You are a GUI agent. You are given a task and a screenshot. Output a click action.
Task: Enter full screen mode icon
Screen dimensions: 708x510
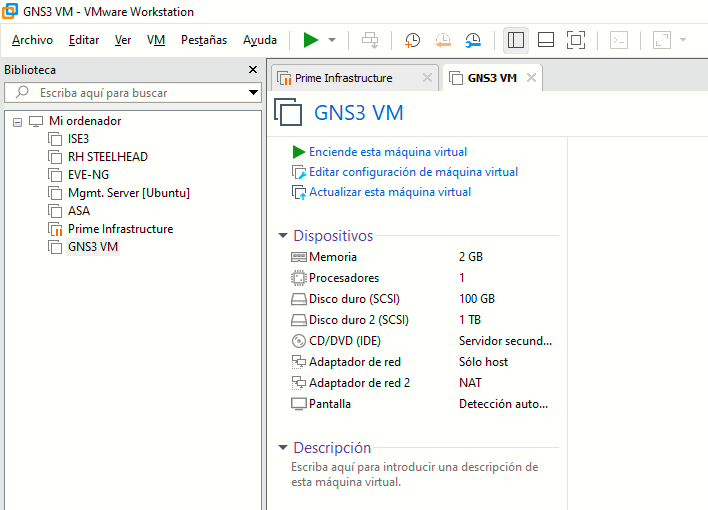coord(576,40)
